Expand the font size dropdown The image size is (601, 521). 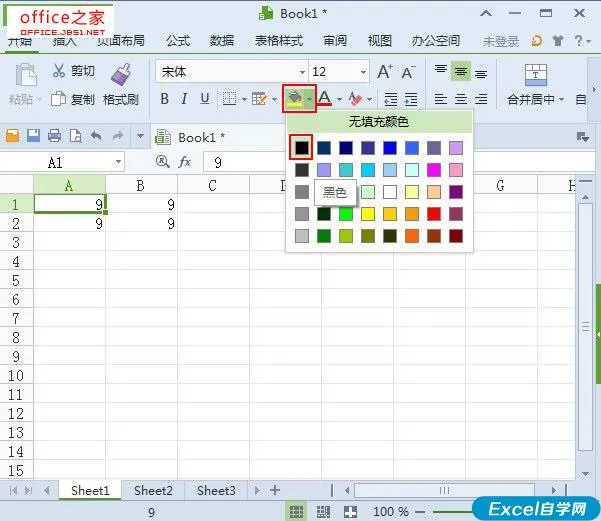point(361,72)
